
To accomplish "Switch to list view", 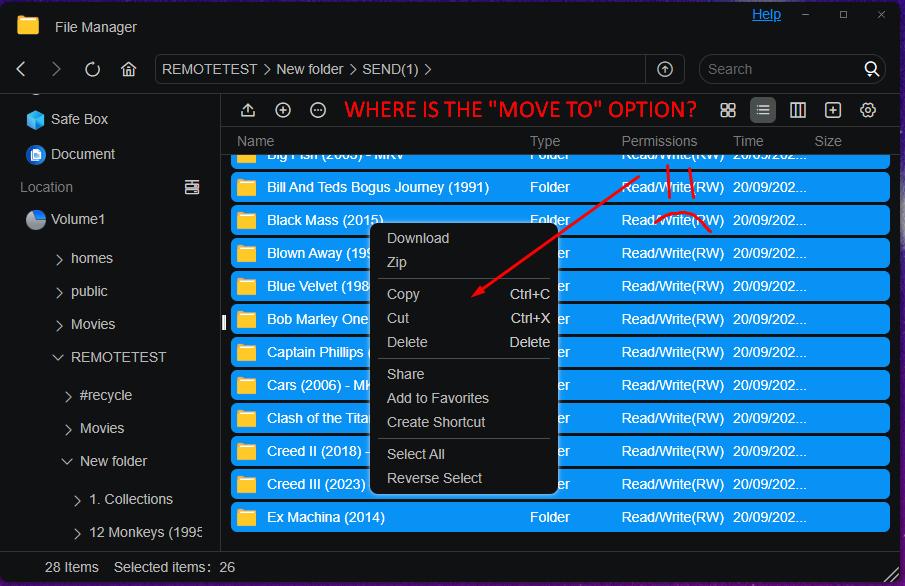I will point(762,110).
